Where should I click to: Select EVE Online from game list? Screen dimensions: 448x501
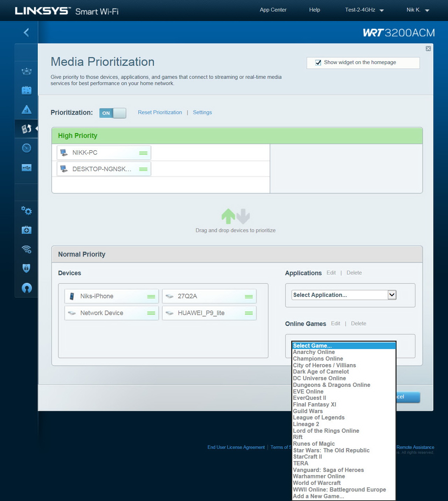pyautogui.click(x=344, y=391)
